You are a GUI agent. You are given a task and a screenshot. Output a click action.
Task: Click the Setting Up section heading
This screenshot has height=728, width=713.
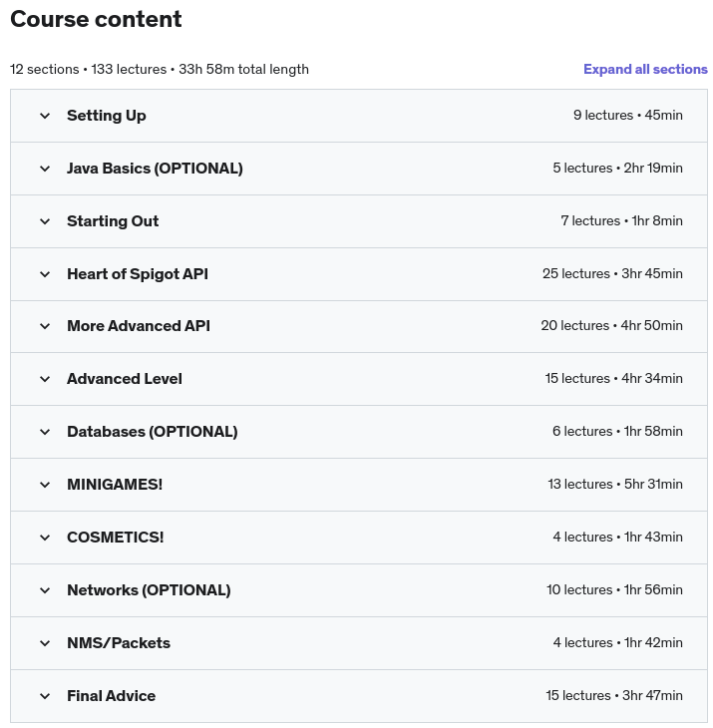[107, 116]
